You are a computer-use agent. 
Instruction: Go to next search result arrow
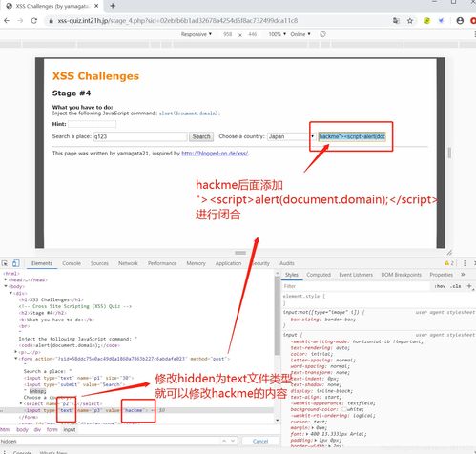click(x=233, y=441)
